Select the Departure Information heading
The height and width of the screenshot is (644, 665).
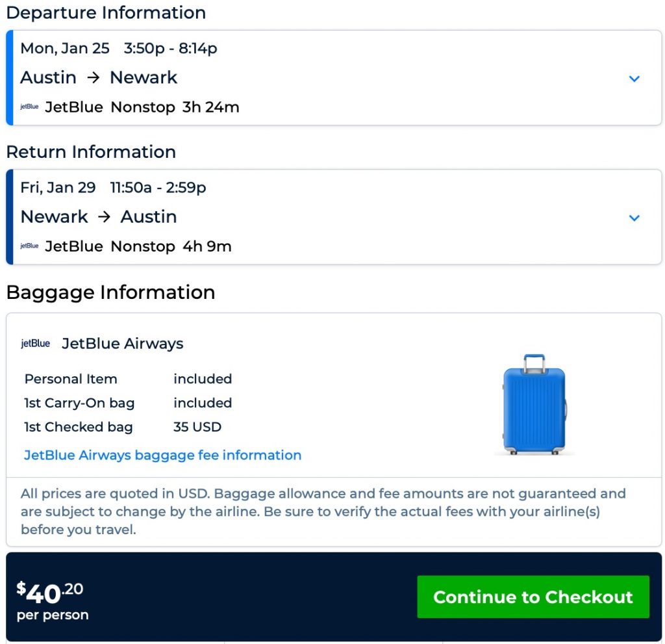point(106,12)
